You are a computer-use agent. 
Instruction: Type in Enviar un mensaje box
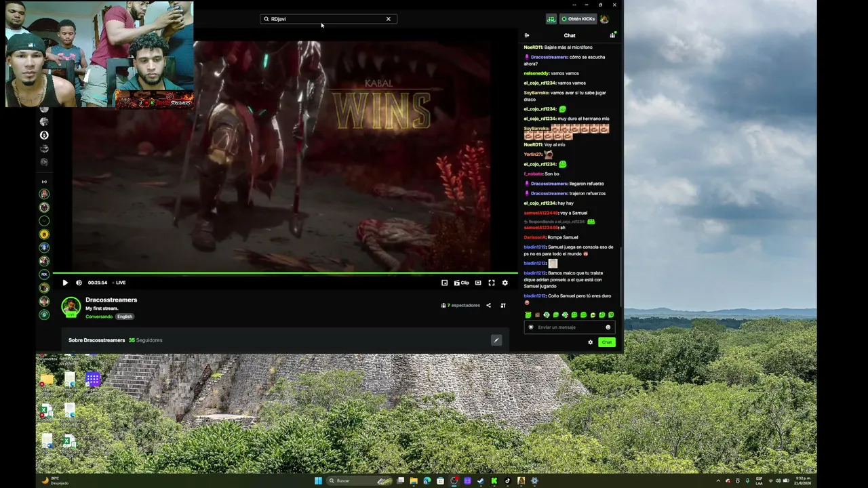click(568, 327)
